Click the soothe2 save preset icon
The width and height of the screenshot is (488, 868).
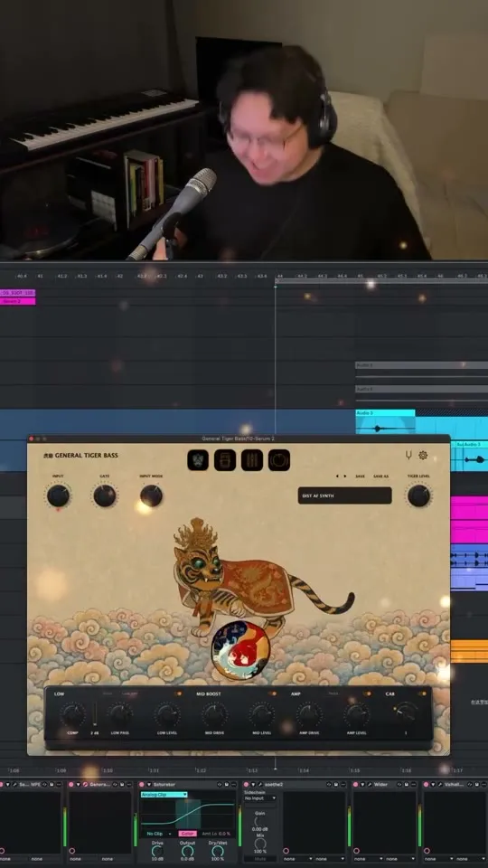335,785
